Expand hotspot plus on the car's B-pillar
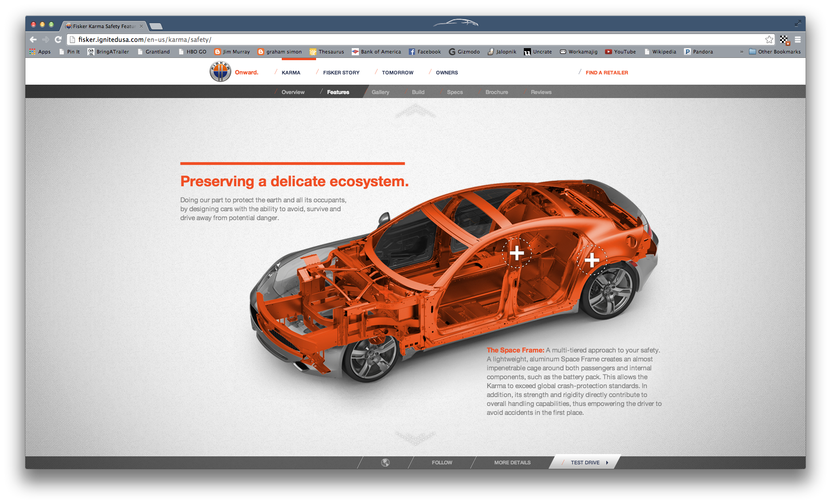This screenshot has height=504, width=831. click(x=517, y=253)
